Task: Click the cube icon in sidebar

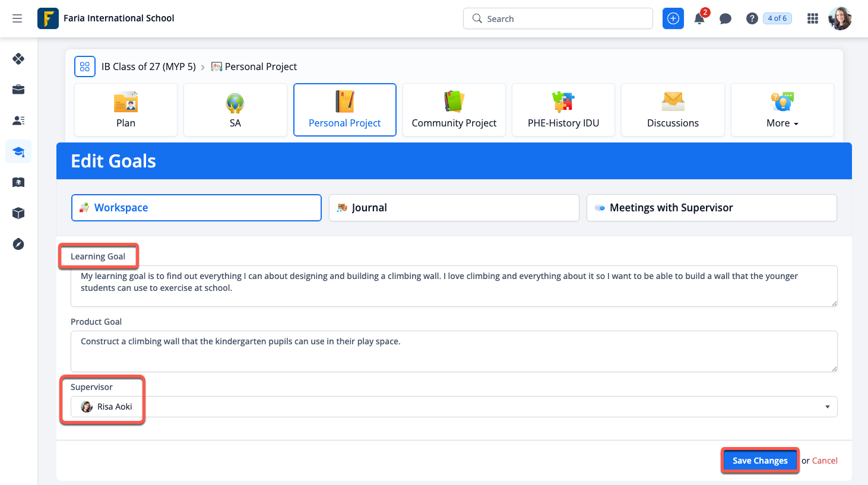Action: pyautogui.click(x=18, y=213)
